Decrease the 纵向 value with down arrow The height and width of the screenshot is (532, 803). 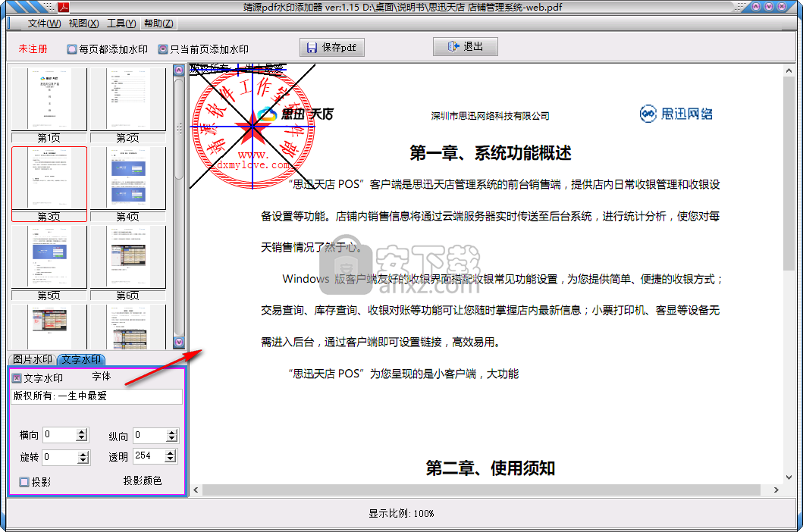coord(172,439)
